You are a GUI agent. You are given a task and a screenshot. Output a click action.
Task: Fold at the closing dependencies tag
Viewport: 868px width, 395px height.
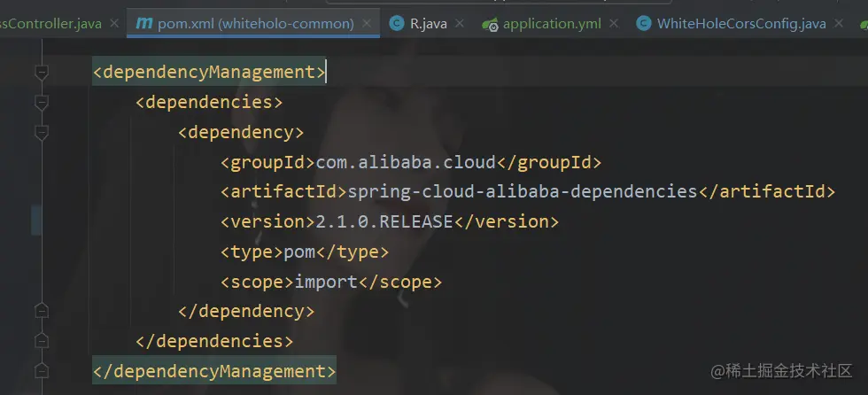click(x=42, y=341)
